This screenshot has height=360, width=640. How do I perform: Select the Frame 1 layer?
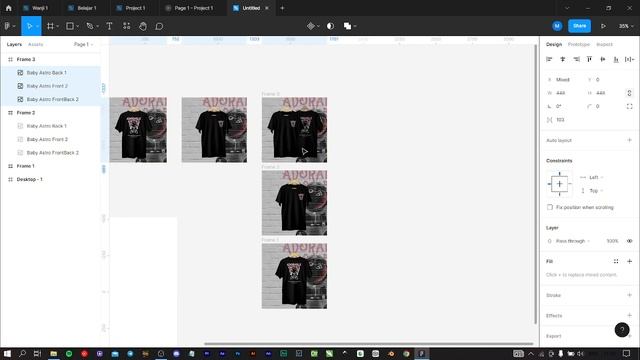coord(50,166)
